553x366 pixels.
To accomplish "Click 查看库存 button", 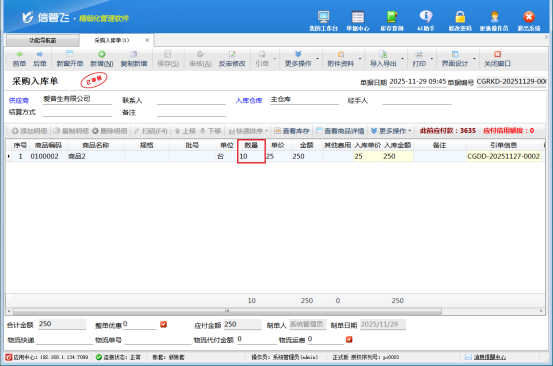I will tap(292, 131).
